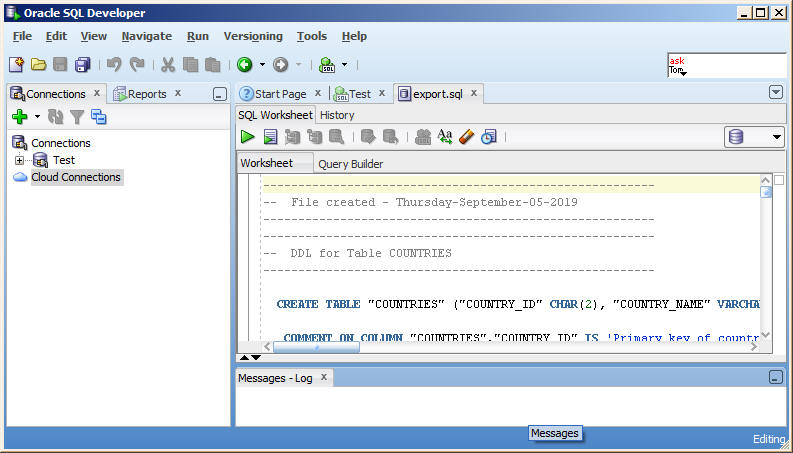Click the Clear eraser icon in worksheet toolbar
793x453 pixels.
(466, 137)
